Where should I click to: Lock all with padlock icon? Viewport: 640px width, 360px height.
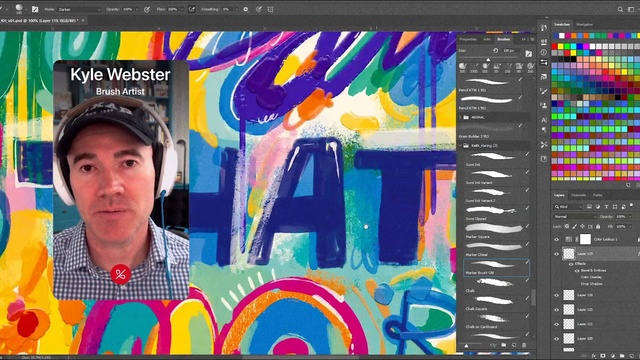click(x=598, y=226)
